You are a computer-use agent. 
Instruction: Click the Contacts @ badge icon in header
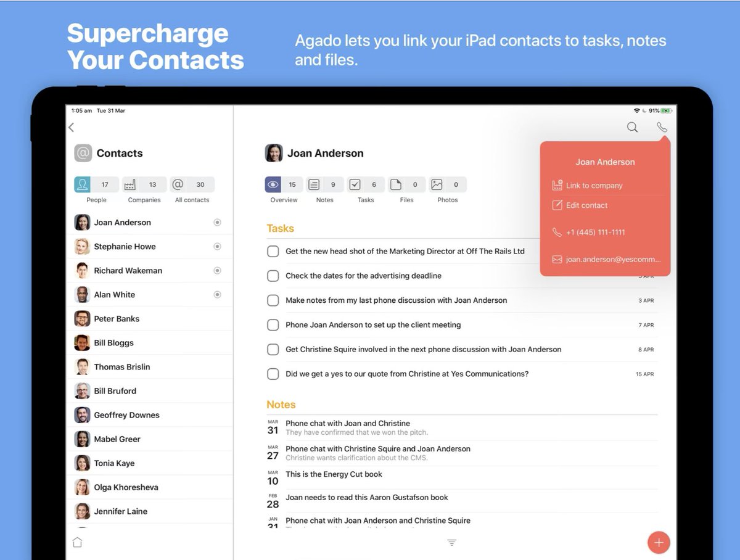coord(83,152)
